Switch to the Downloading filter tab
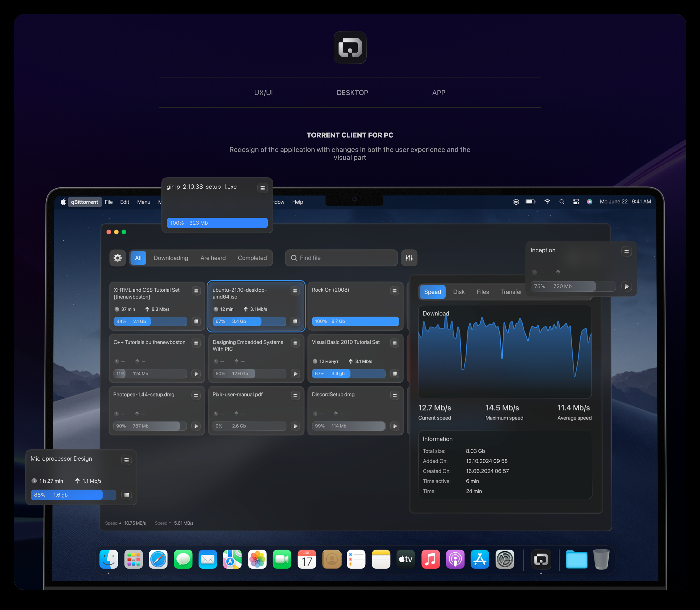This screenshot has width=700, height=610. coord(171,258)
